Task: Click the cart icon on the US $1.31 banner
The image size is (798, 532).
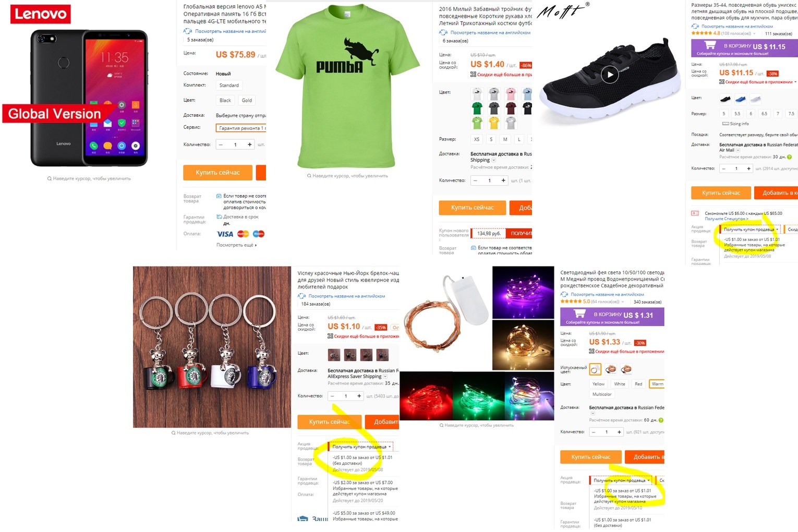Action: click(579, 314)
